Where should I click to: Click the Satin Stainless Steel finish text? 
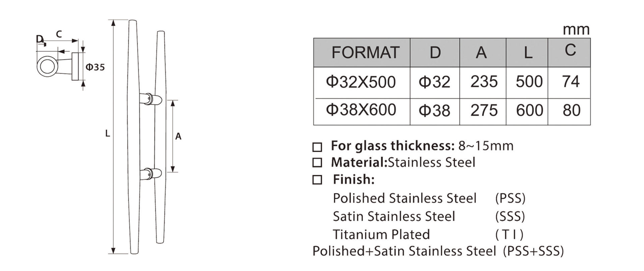[x=394, y=216]
